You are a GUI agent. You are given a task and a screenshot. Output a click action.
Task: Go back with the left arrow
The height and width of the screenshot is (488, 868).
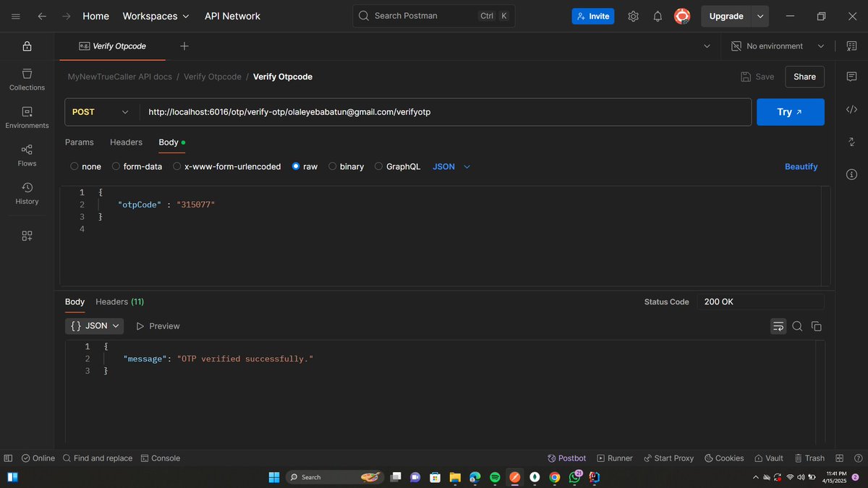[x=42, y=16]
